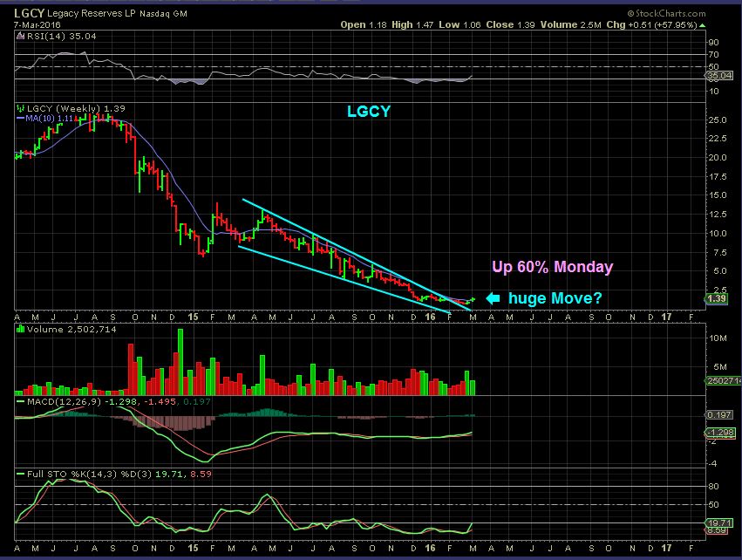Click the 1.39 price tag on axis
The height and width of the screenshot is (560, 742).
[x=717, y=299]
